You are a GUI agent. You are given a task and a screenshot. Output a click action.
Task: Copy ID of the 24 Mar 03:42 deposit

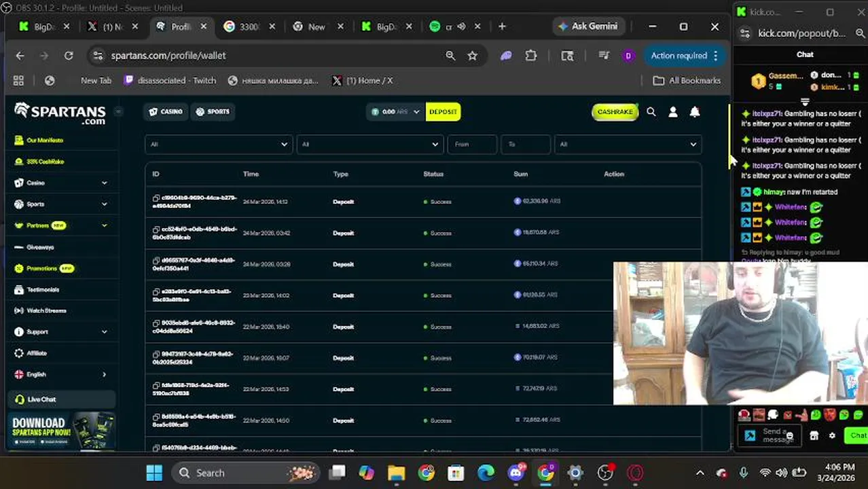pos(156,230)
